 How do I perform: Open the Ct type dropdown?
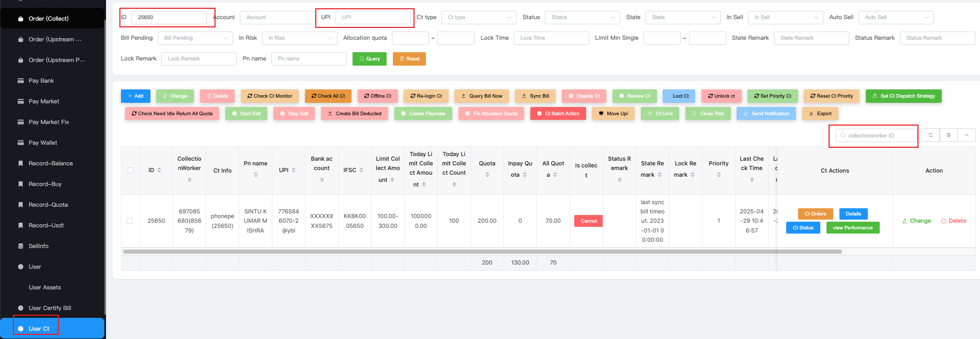[x=479, y=17]
